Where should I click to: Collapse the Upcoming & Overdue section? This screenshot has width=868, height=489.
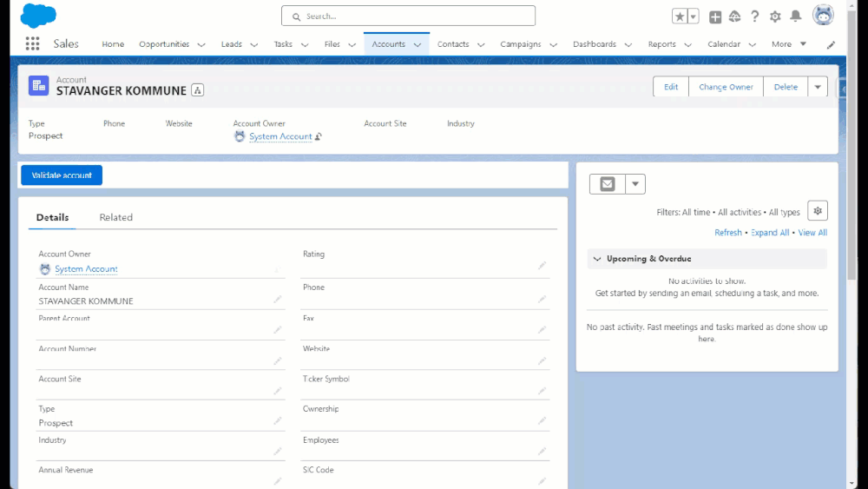(597, 259)
